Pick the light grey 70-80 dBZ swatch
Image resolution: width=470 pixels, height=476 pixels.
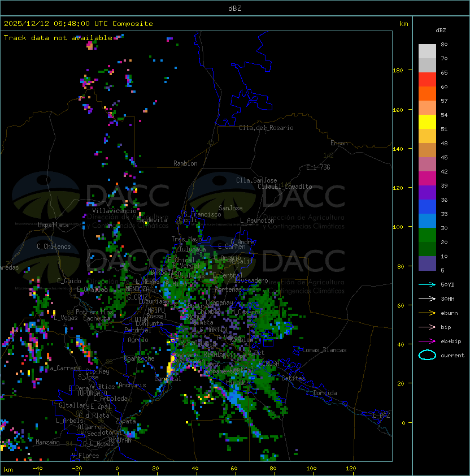coord(427,51)
